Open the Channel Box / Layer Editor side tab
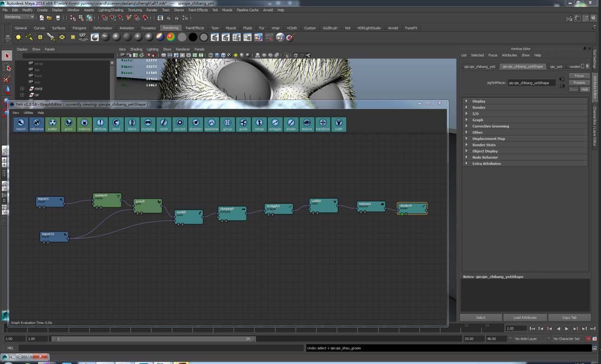The width and height of the screenshot is (601, 364). (x=595, y=126)
